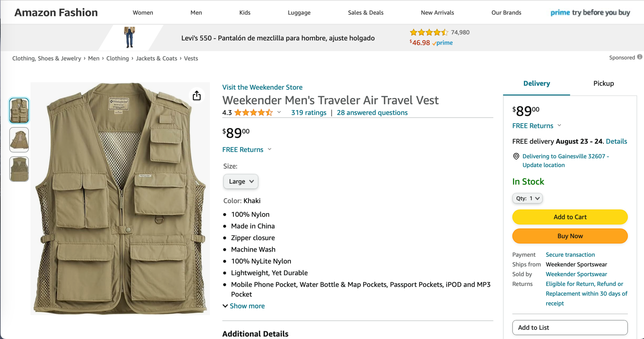Switch to the Pickup tab
644x339 pixels.
603,83
